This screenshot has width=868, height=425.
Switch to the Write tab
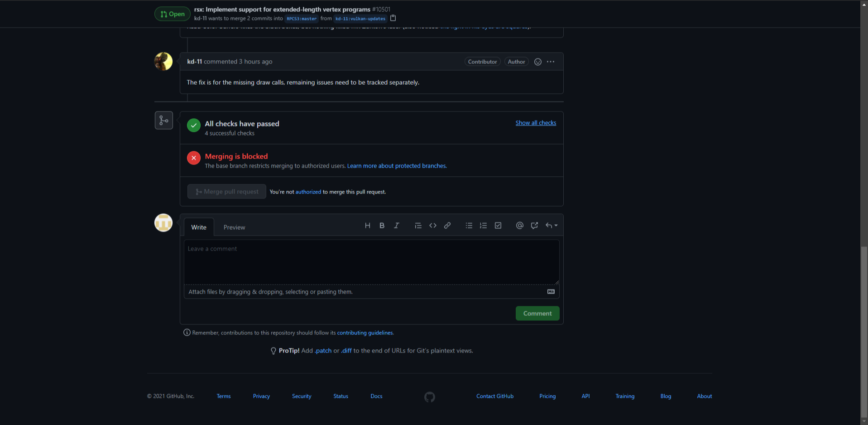pyautogui.click(x=199, y=227)
